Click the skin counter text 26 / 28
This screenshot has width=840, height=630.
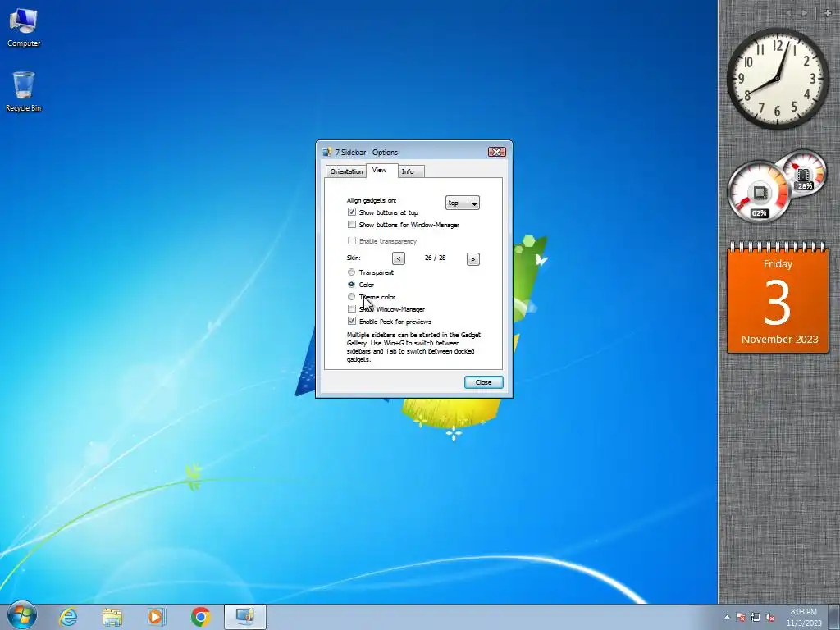click(x=435, y=258)
